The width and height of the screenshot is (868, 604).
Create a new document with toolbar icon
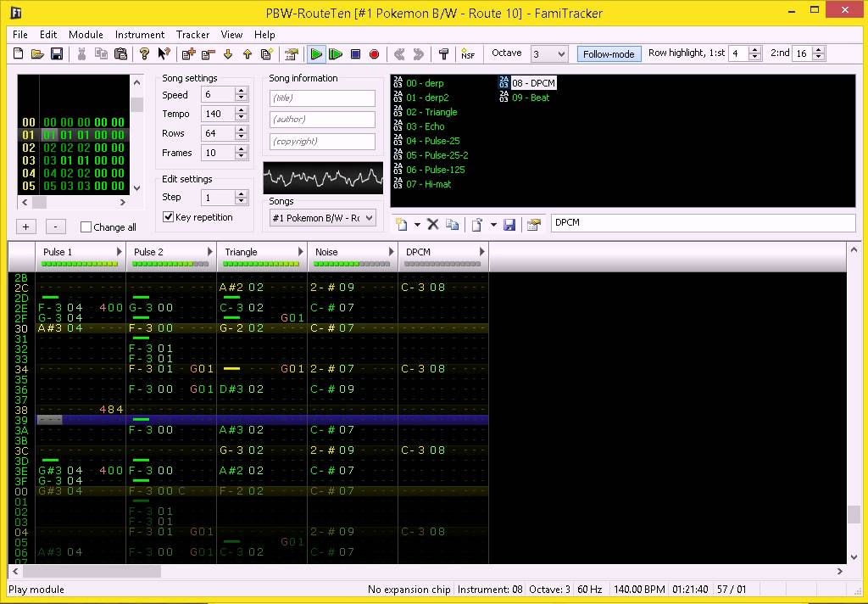(19, 53)
